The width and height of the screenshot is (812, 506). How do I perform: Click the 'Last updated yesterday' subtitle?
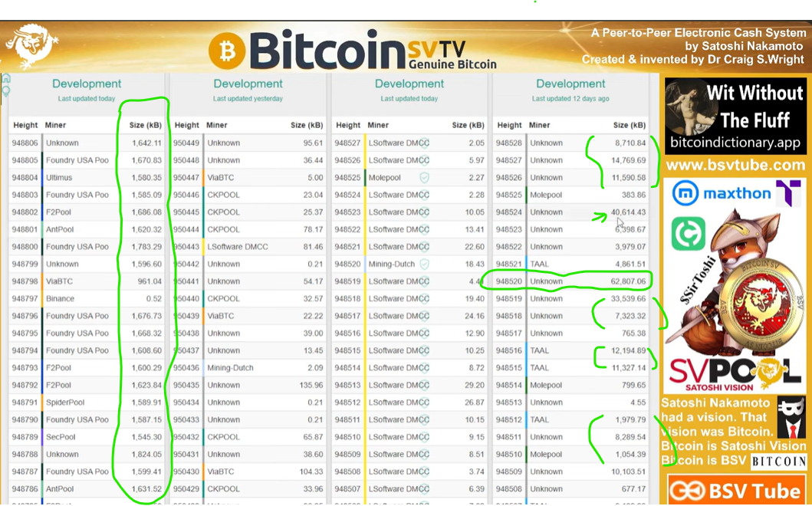[248, 98]
